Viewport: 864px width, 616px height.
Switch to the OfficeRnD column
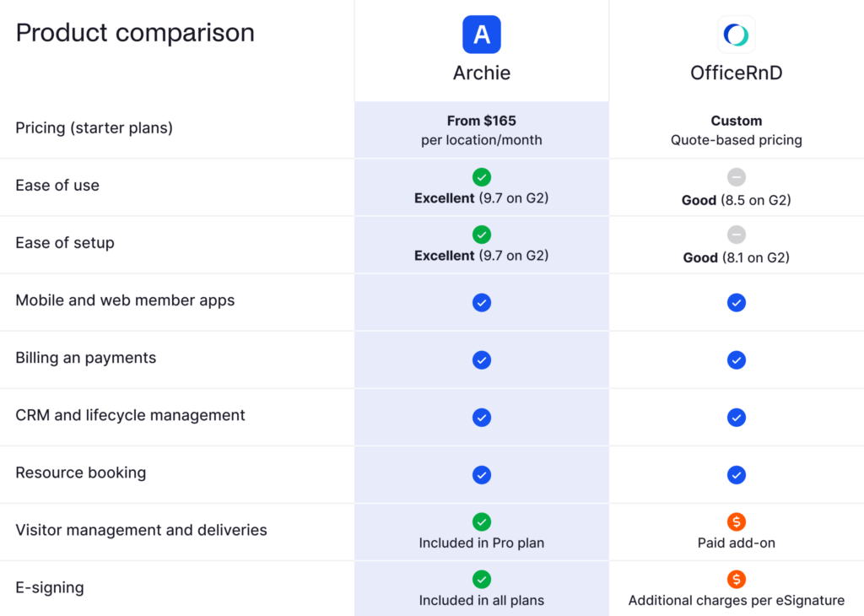coord(736,73)
